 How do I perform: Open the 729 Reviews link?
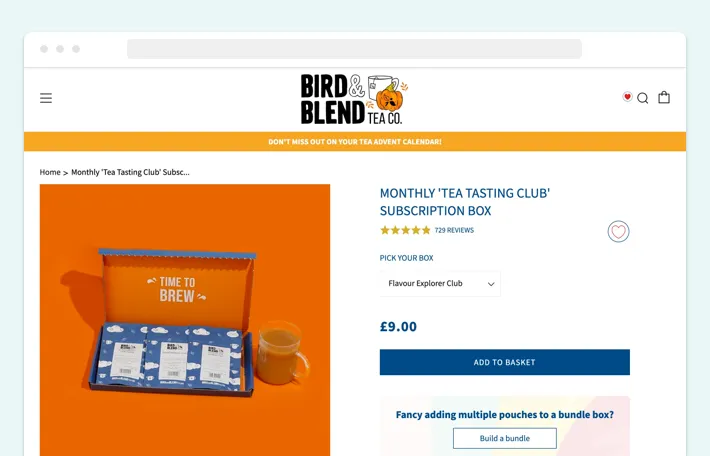click(454, 230)
